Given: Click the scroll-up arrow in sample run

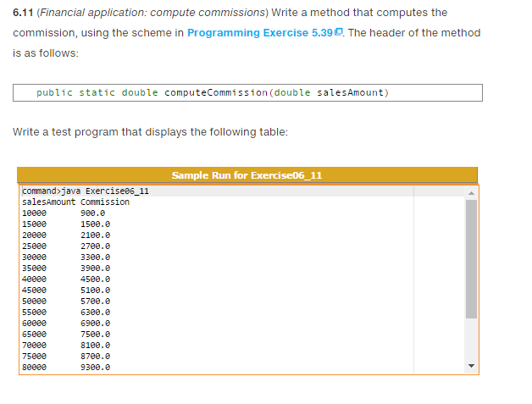Looking at the screenshot, I should [x=471, y=193].
